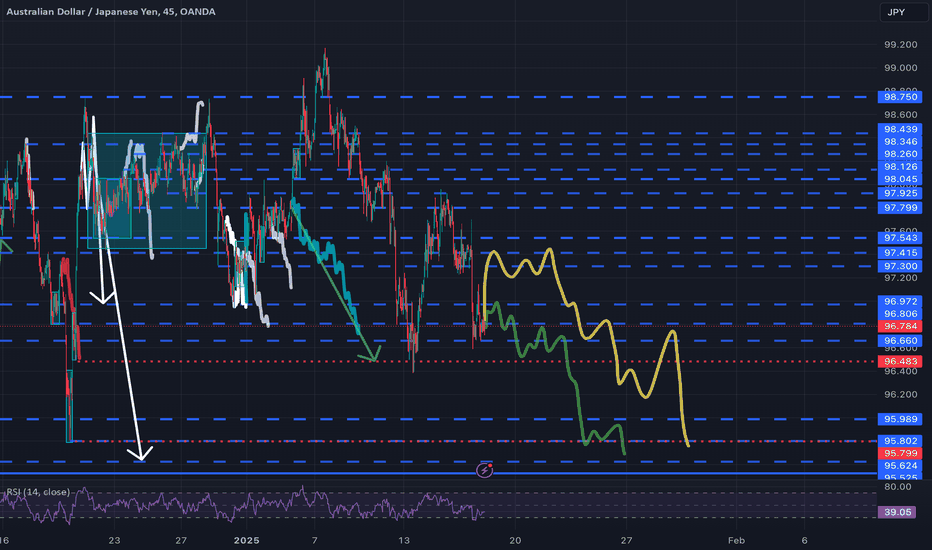Click the 39.05 RSI value label
This screenshot has width=932, height=550.
898,512
